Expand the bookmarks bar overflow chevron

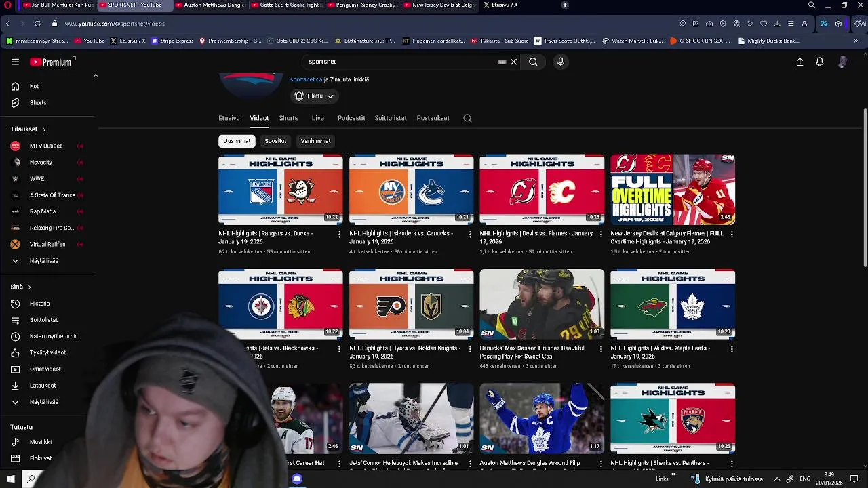[x=856, y=41]
